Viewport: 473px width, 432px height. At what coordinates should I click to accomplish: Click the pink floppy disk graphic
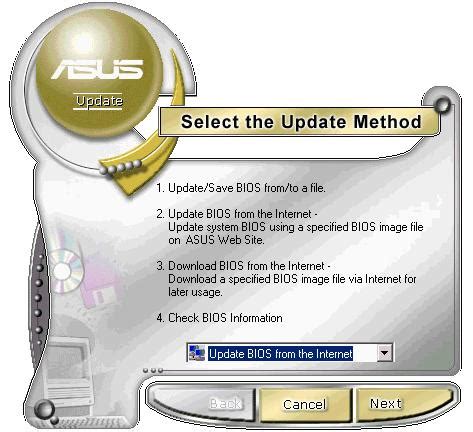click(100, 283)
